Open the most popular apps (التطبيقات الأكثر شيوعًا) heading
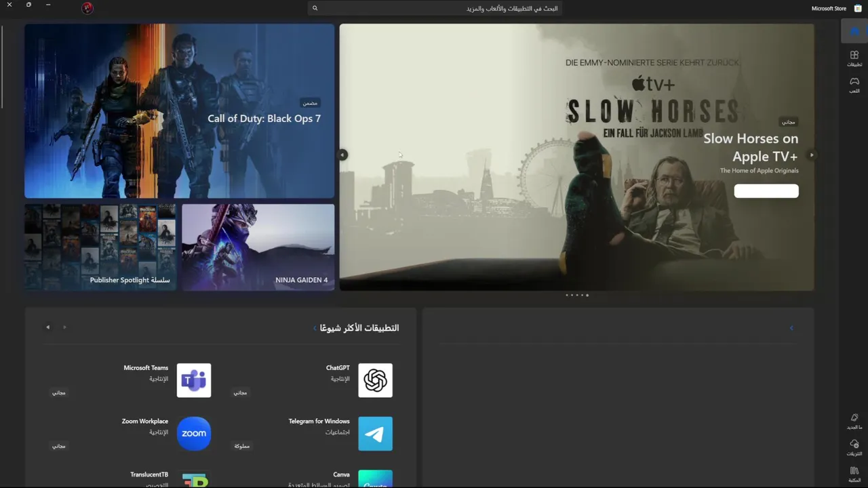Viewport: 868px width, 488px height. [359, 328]
